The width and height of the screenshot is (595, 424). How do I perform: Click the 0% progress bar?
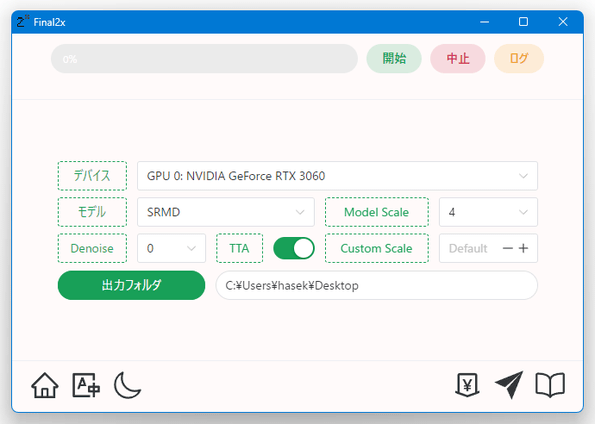(x=205, y=58)
